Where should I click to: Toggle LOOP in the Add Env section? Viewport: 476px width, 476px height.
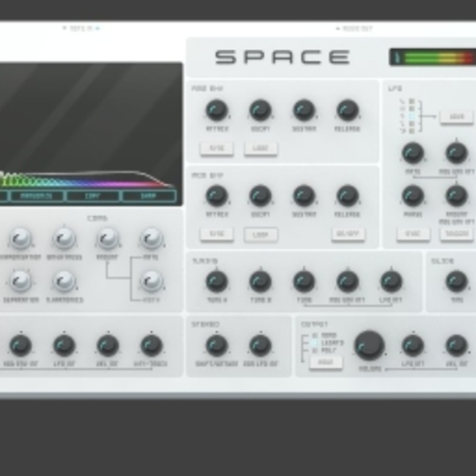pos(260,148)
